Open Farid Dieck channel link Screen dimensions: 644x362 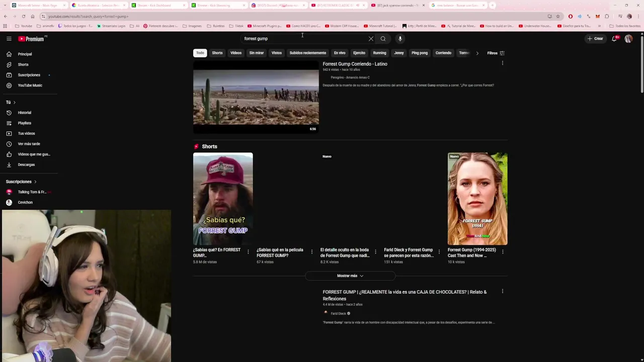pos(338,314)
